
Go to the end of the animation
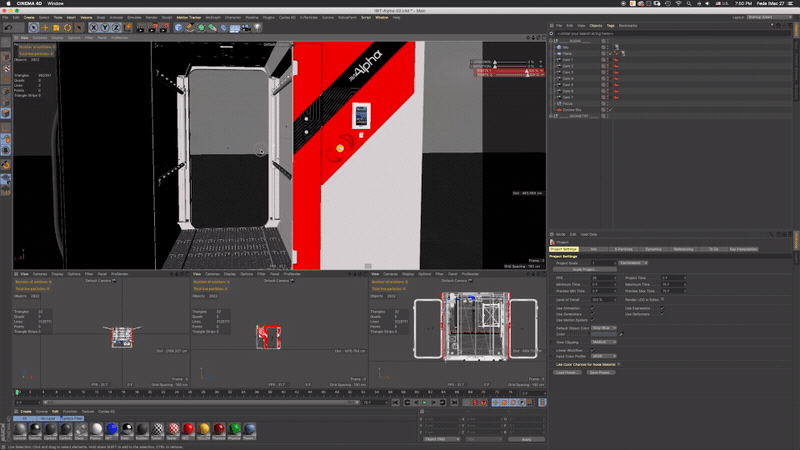click(x=454, y=403)
